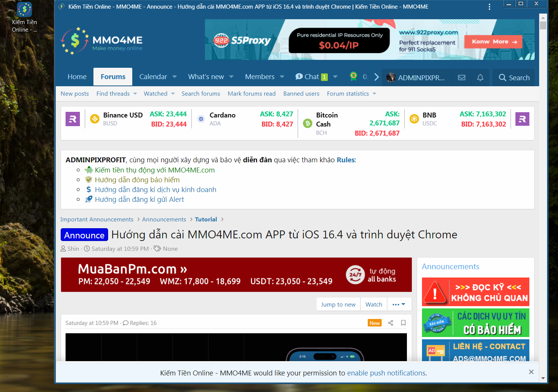
Task: Expand the Members menu arrow
Action: click(282, 77)
